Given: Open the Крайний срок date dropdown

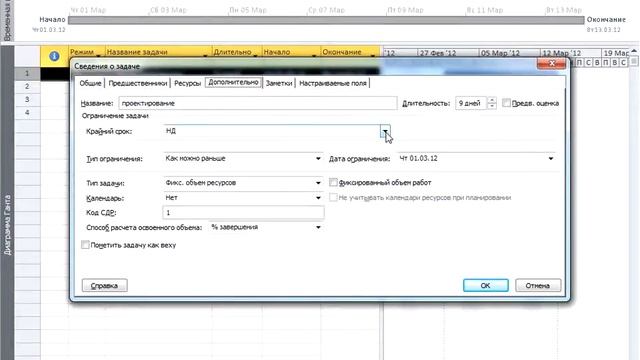Looking at the screenshot, I should 385,131.
